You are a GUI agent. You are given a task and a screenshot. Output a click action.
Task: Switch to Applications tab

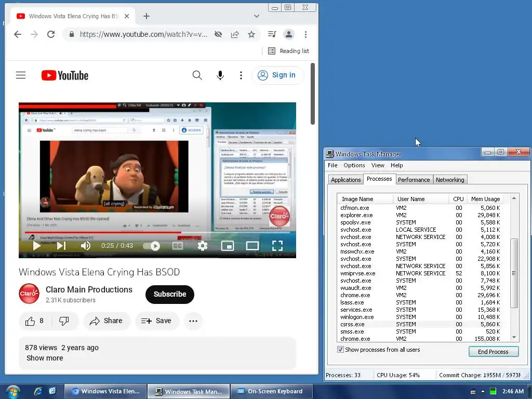tap(345, 180)
